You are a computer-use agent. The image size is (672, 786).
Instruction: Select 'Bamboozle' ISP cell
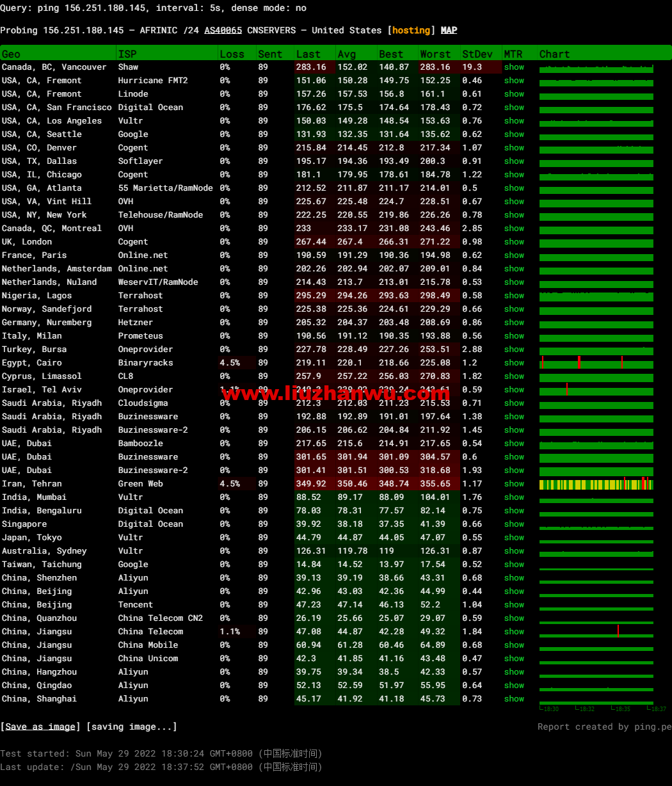click(x=141, y=444)
